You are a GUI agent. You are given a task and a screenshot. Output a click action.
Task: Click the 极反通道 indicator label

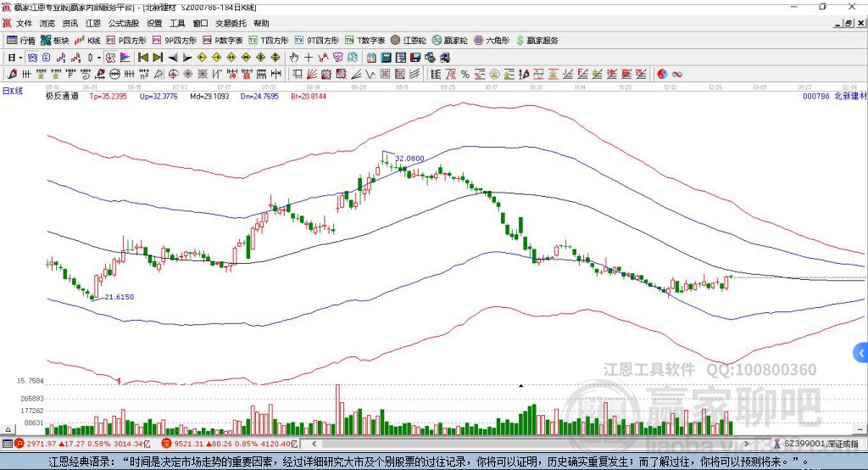click(62, 96)
